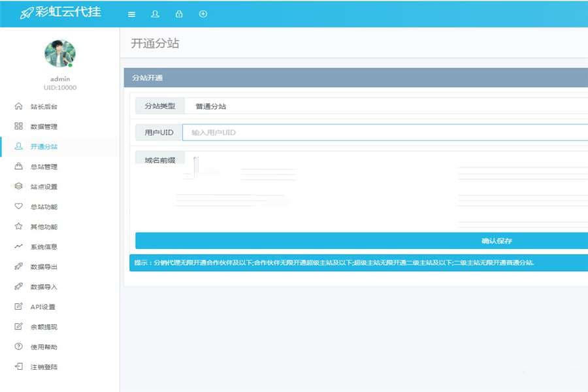Viewport: 588px width, 392px height.
Task: Open the user profile icon in the header
Action: [x=155, y=14]
